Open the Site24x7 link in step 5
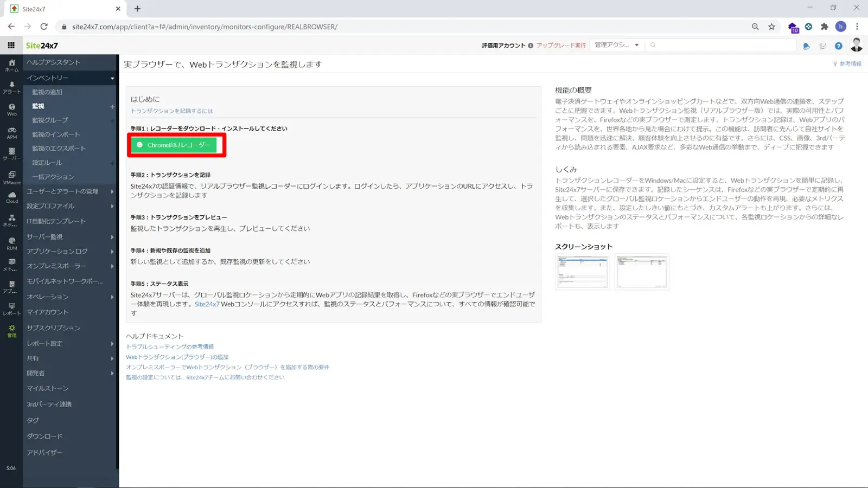868x488 pixels. (x=207, y=304)
